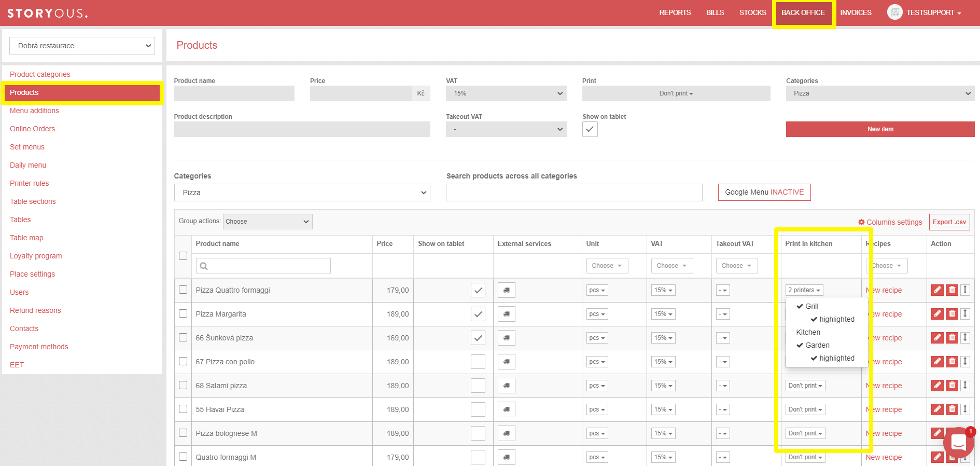This screenshot has width=980, height=466.
Task: Uncheck the Garden printer option in popup
Action: pyautogui.click(x=813, y=345)
